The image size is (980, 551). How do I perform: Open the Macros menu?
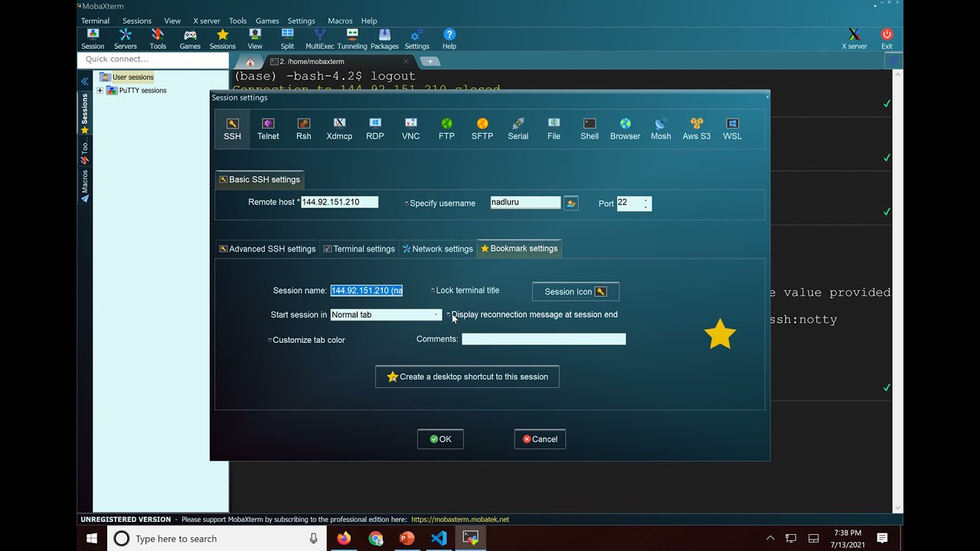[x=340, y=21]
